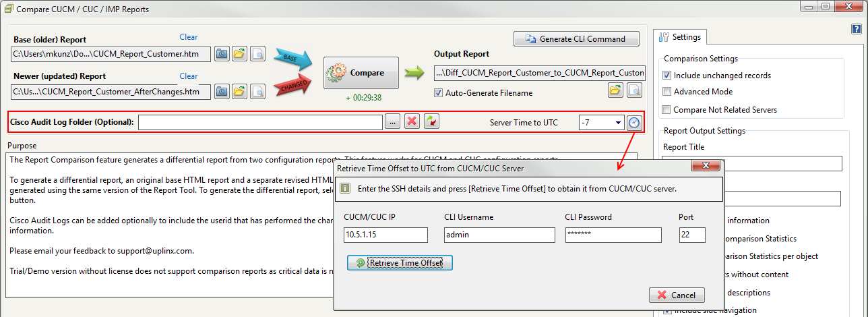This screenshot has height=317, width=868.
Task: Click the reset audit log folder icon
Action: [431, 122]
